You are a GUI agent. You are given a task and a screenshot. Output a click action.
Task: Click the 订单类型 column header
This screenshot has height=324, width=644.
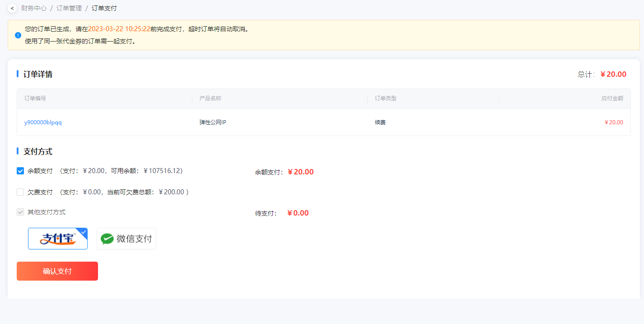click(386, 98)
